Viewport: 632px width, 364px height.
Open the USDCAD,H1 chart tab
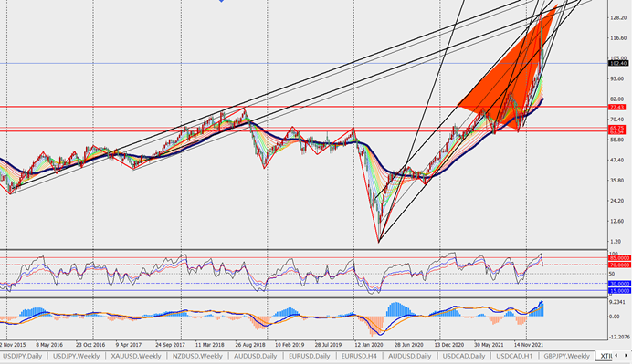click(x=514, y=356)
